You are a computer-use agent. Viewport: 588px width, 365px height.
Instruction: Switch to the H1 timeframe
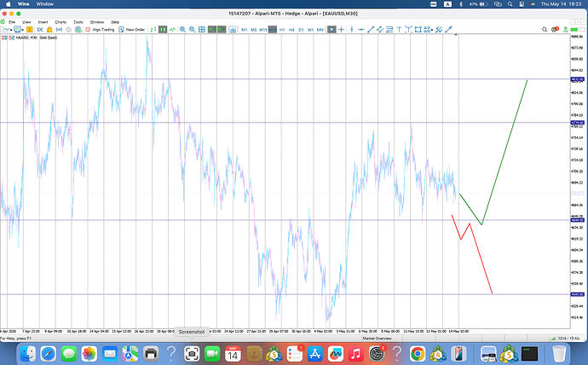tap(282, 29)
